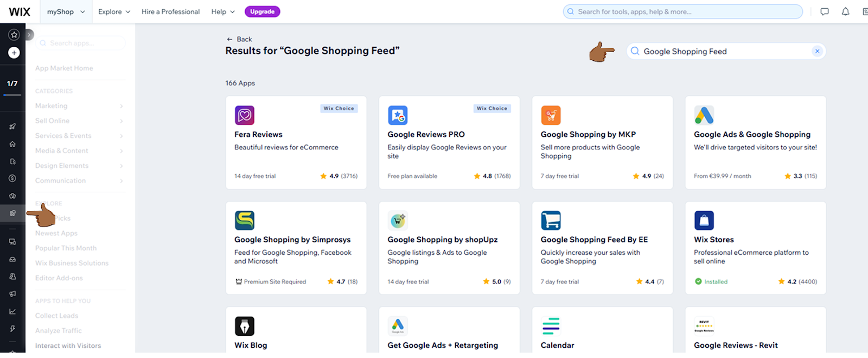
Task: Click the 166 Apps count text
Action: [x=240, y=83]
